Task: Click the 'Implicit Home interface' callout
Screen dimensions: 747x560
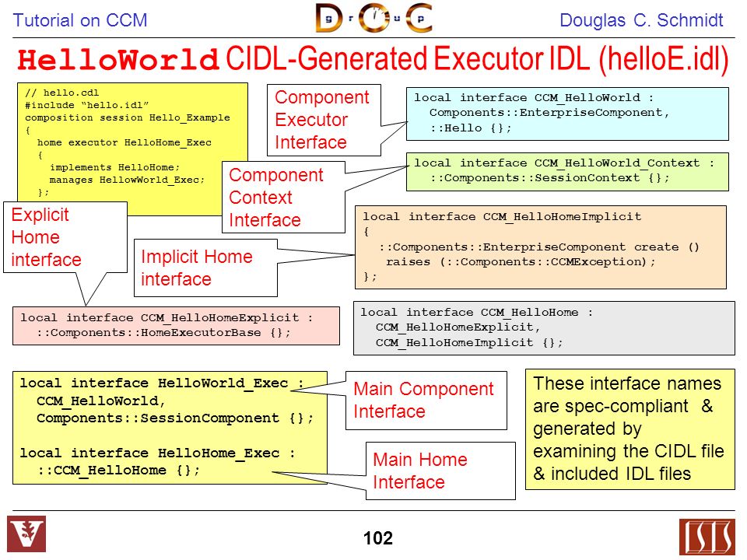Action: (x=205, y=268)
